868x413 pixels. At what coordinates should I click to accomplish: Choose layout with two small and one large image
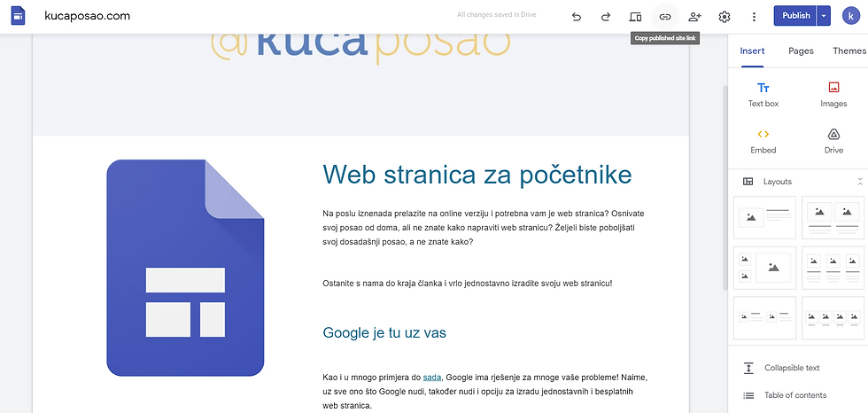(x=764, y=268)
